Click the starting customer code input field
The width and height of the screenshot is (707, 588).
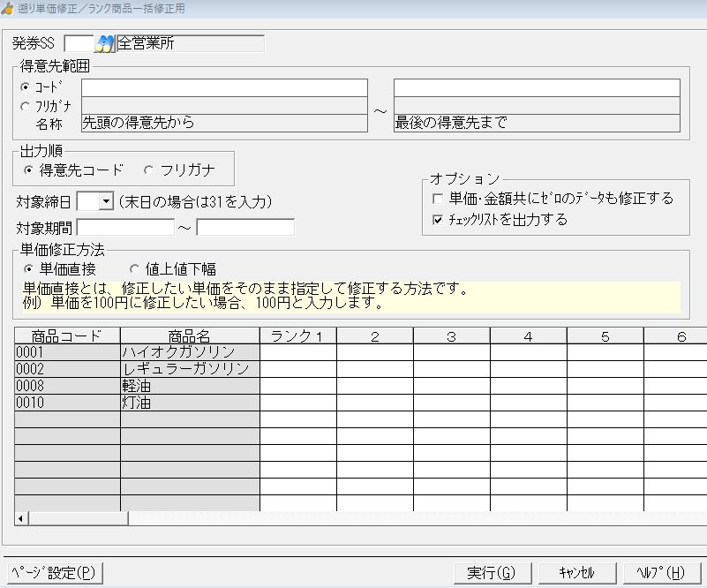click(x=224, y=87)
